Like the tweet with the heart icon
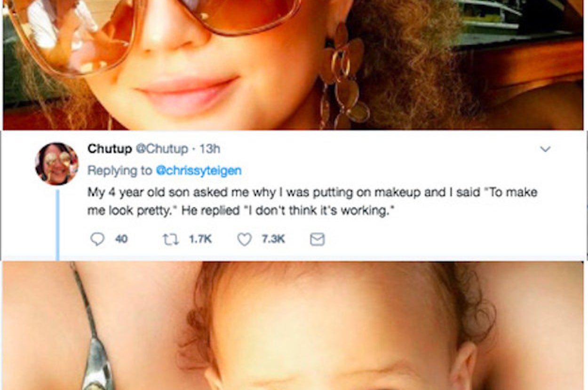Viewport: 588px width, 390px height. coord(244,240)
